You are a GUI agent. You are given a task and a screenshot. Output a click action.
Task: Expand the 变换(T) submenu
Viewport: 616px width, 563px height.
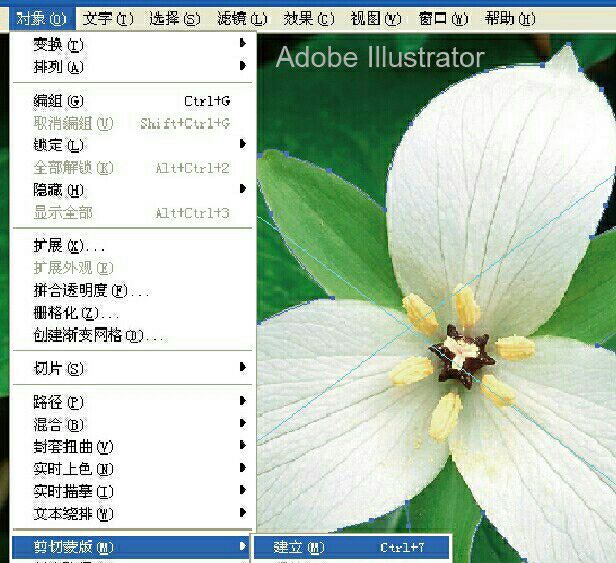(133, 44)
